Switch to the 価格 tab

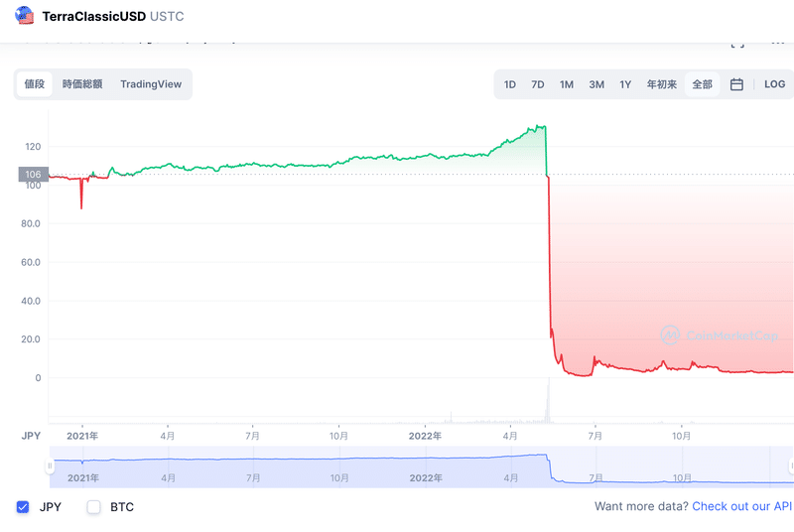tap(35, 84)
